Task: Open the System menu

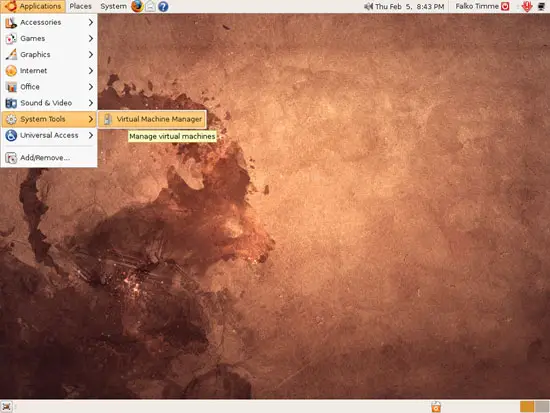Action: (x=113, y=6)
